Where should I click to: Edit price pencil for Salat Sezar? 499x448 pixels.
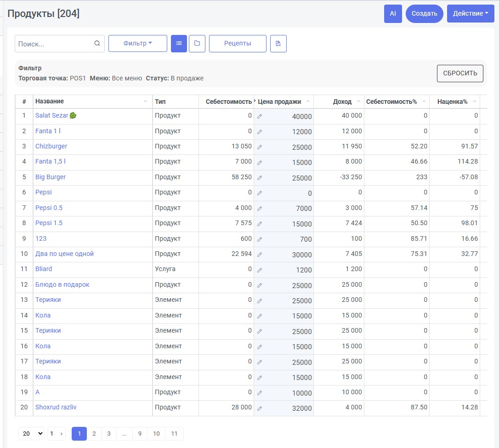(260, 116)
